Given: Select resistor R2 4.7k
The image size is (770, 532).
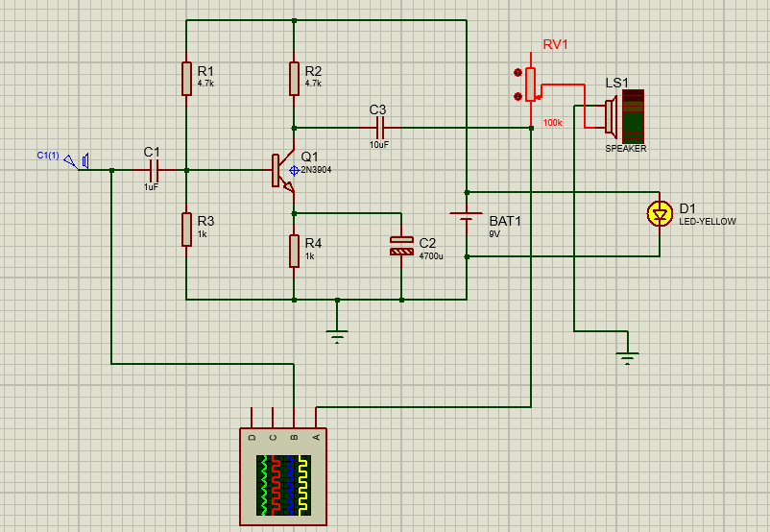Looking at the screenshot, I should [x=294, y=79].
